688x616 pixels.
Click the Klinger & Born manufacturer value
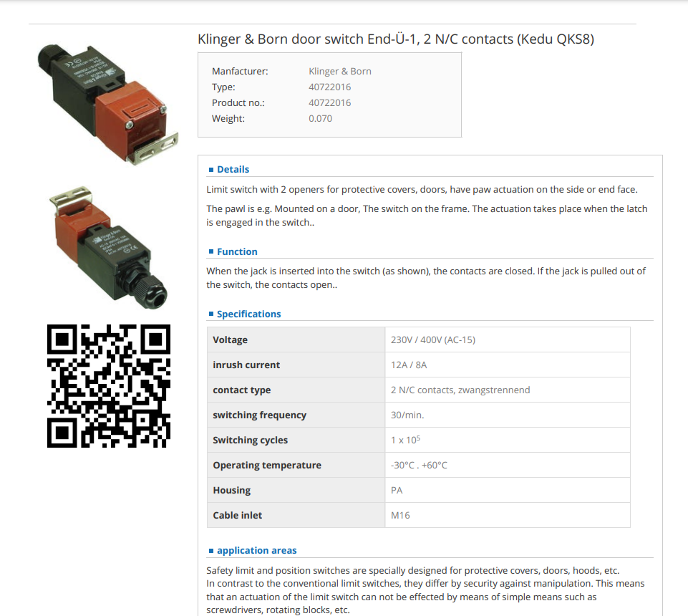[339, 71]
